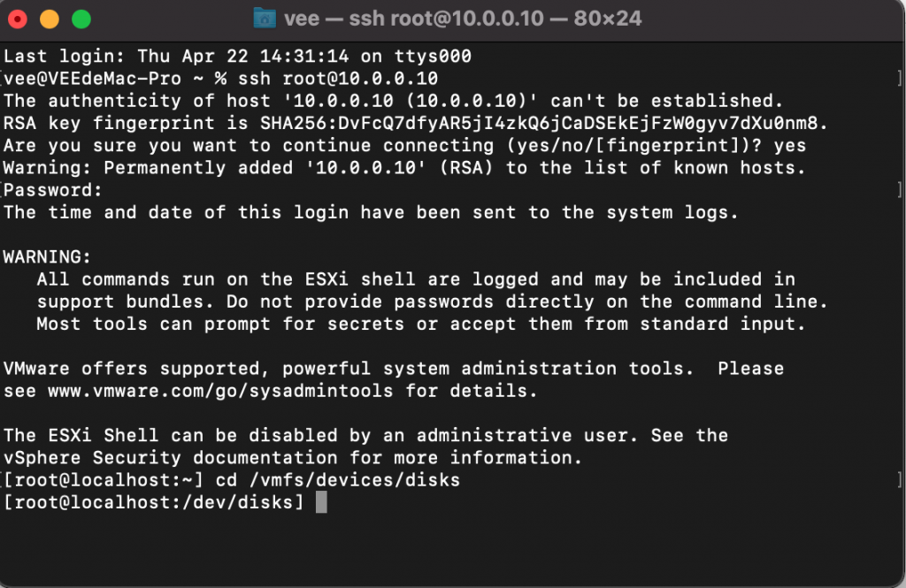Click the '[root@localhost:/dev/disks]' prompt

(154, 502)
